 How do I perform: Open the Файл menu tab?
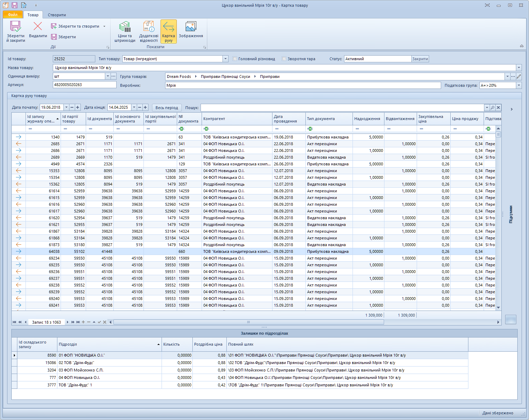coord(13,15)
